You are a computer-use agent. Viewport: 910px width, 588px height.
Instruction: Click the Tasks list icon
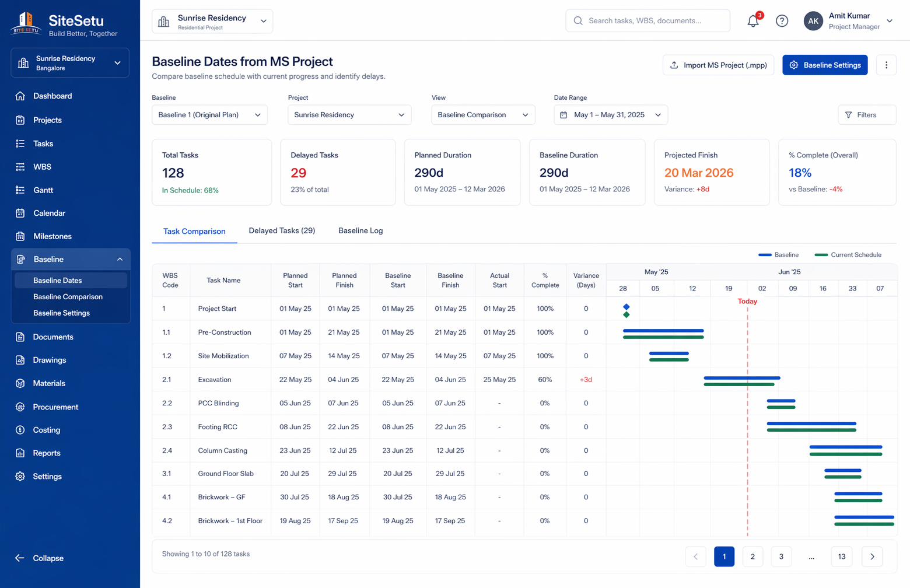[x=20, y=143]
